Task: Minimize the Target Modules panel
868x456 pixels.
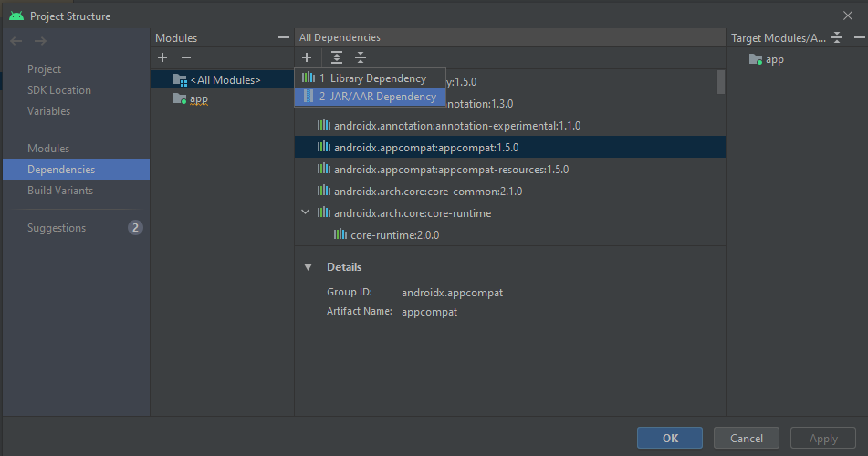Action: coord(858,37)
